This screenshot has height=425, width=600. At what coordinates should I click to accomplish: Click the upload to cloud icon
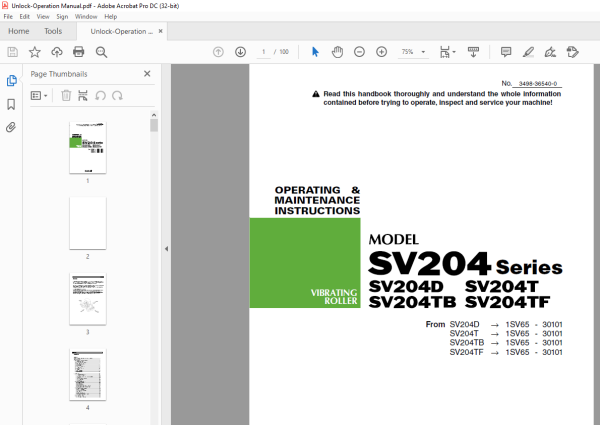57,52
